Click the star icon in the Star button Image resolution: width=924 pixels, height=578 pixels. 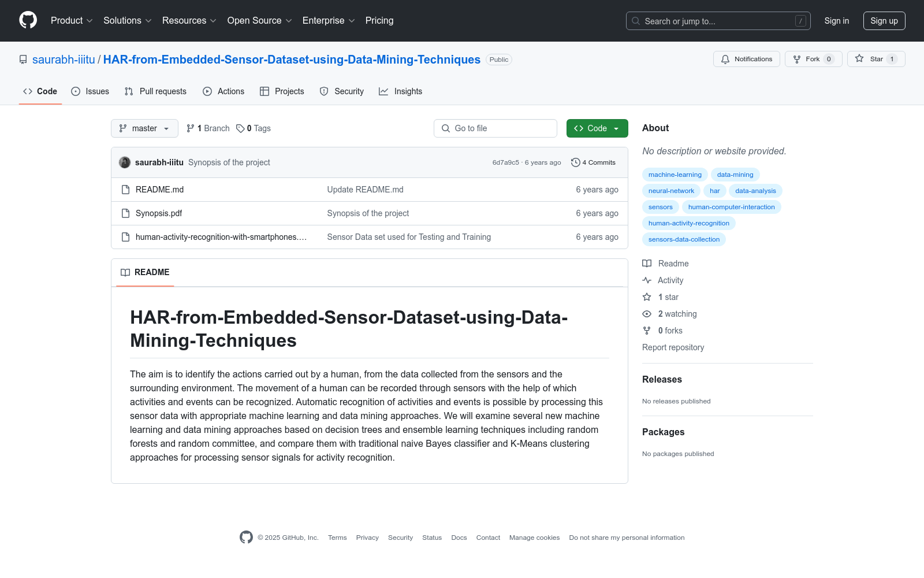click(859, 59)
